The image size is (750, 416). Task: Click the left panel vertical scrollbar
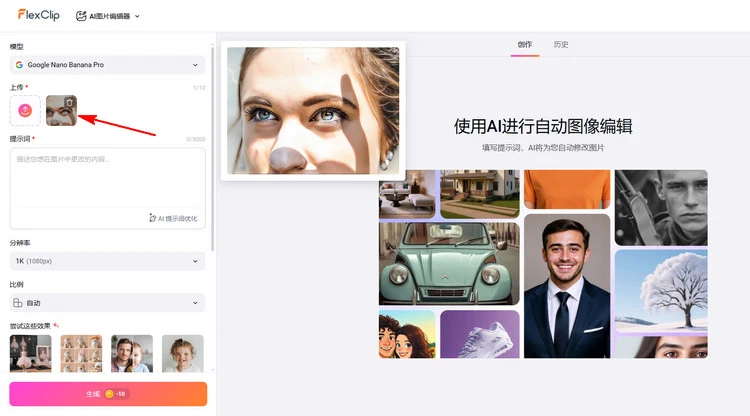tap(214, 150)
